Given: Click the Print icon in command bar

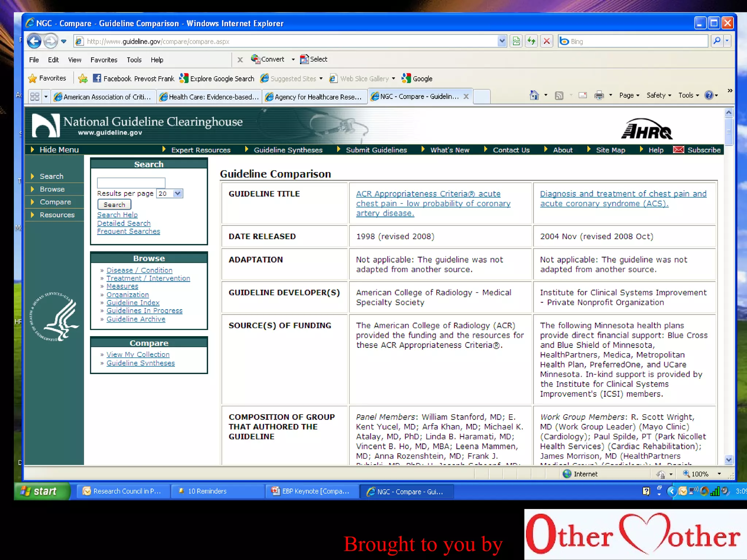Looking at the screenshot, I should point(599,96).
